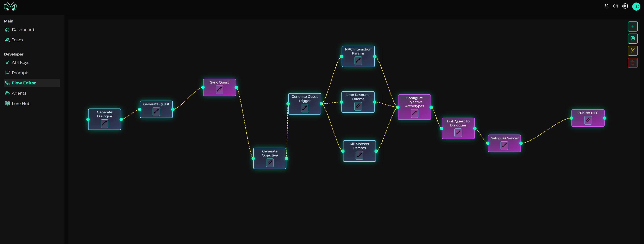Open the notifications bell
Viewport: 644px width, 244px height.
606,6
